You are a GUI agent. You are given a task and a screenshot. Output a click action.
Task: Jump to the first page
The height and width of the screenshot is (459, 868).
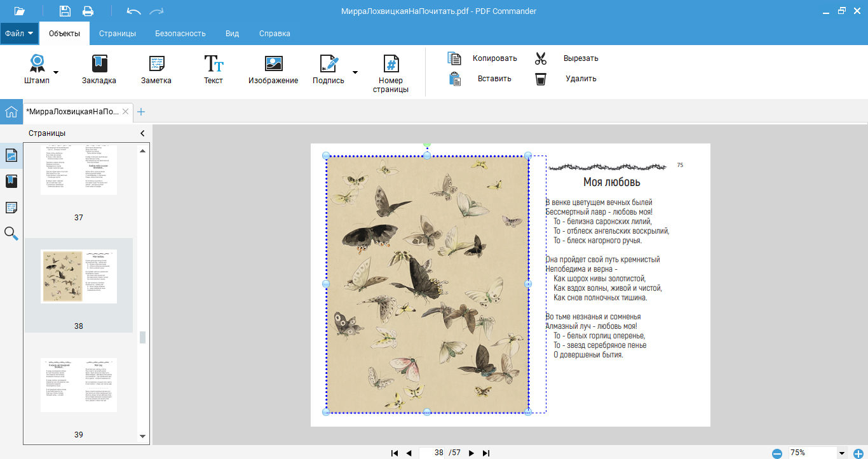[x=395, y=453]
